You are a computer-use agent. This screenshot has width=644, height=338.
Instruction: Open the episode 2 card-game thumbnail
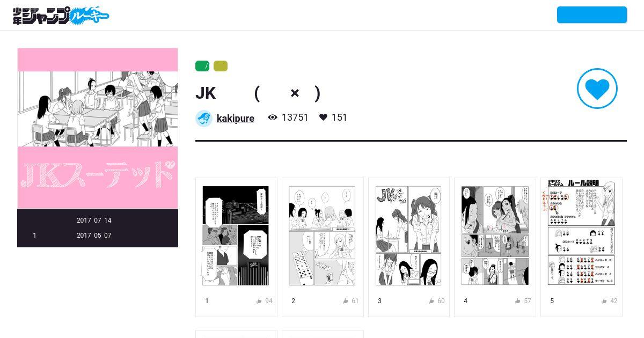click(322, 236)
